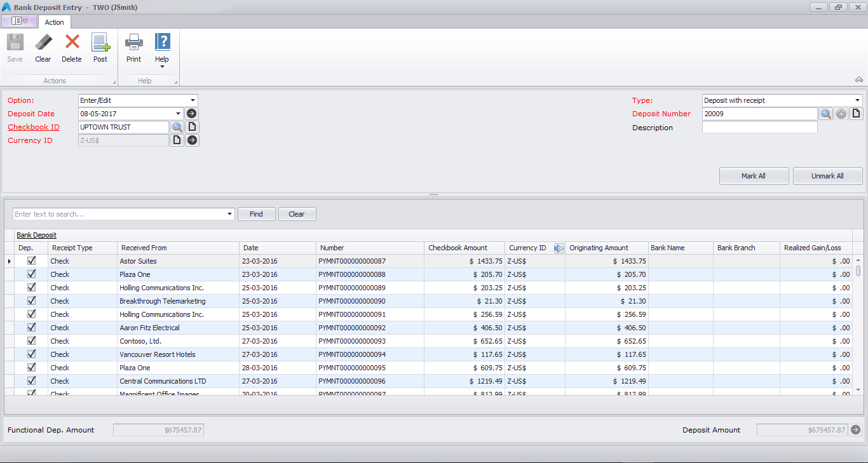Sort by Originating Amount column header
Screen dimensions: 868x463
tap(606, 248)
